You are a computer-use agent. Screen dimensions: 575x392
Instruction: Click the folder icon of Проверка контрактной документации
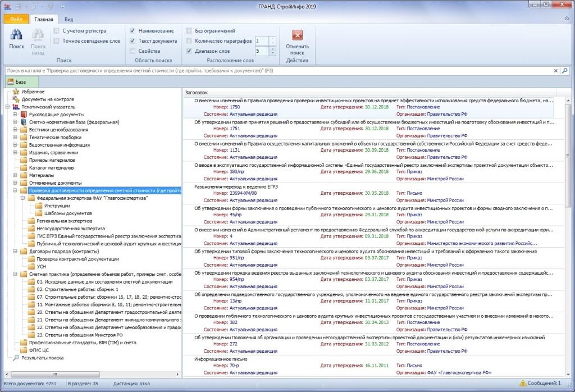[x=31, y=259]
